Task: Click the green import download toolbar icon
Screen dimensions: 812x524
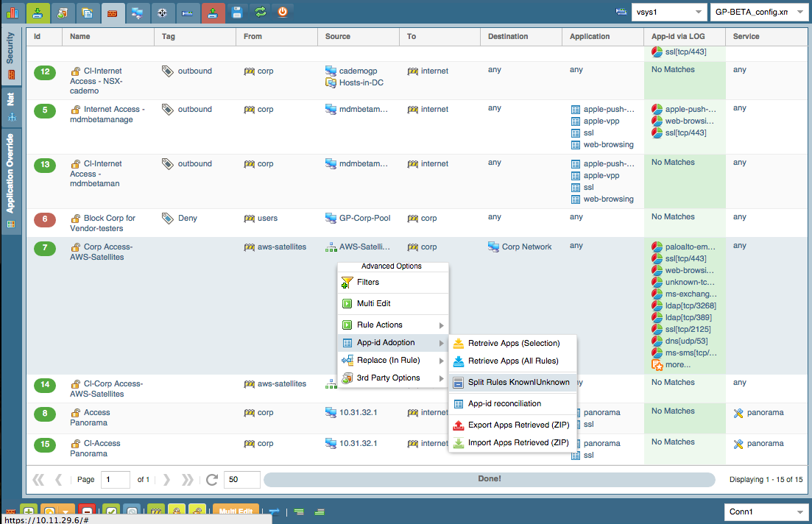Action: tap(38, 13)
